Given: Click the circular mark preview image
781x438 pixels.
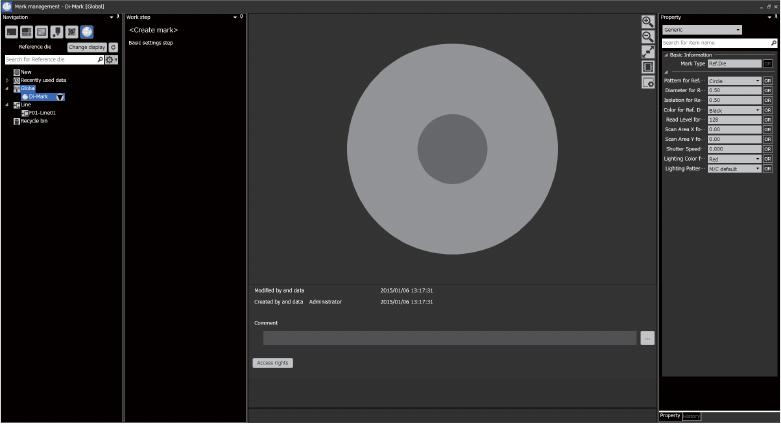Looking at the screenshot, I should 452,149.
